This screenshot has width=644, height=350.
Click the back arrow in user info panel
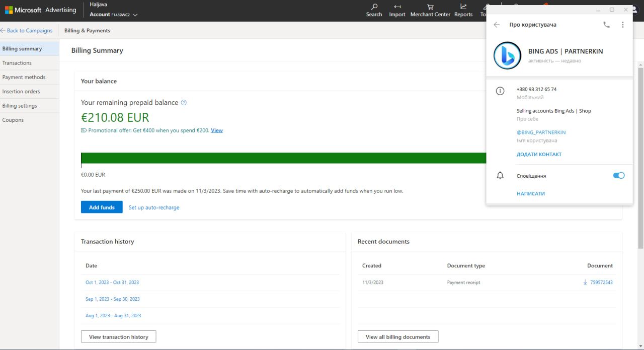(497, 25)
